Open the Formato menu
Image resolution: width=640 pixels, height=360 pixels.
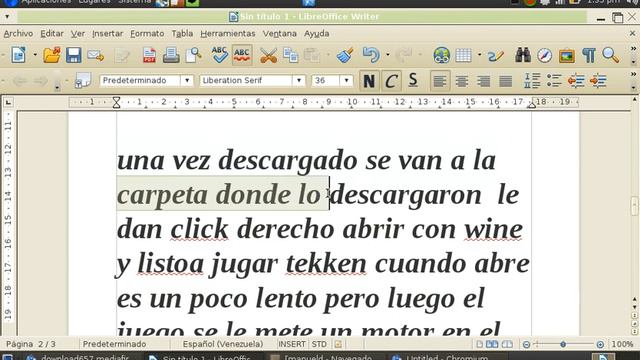147,33
